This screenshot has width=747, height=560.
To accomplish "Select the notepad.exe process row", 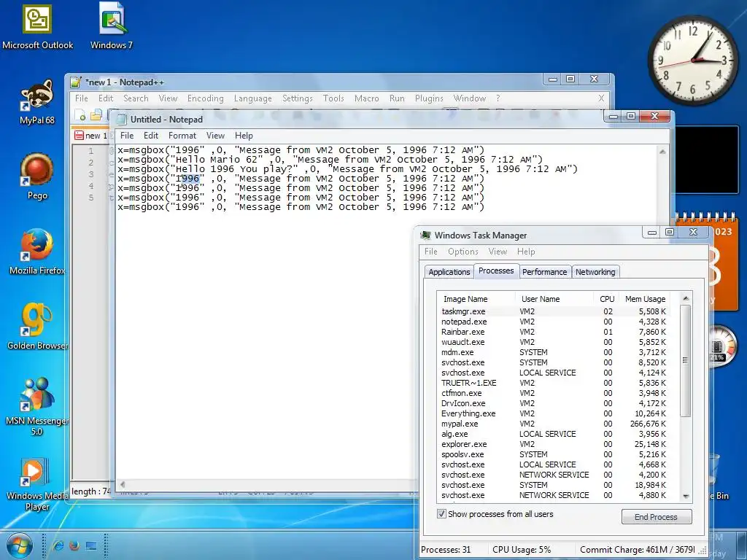I will coord(554,322).
